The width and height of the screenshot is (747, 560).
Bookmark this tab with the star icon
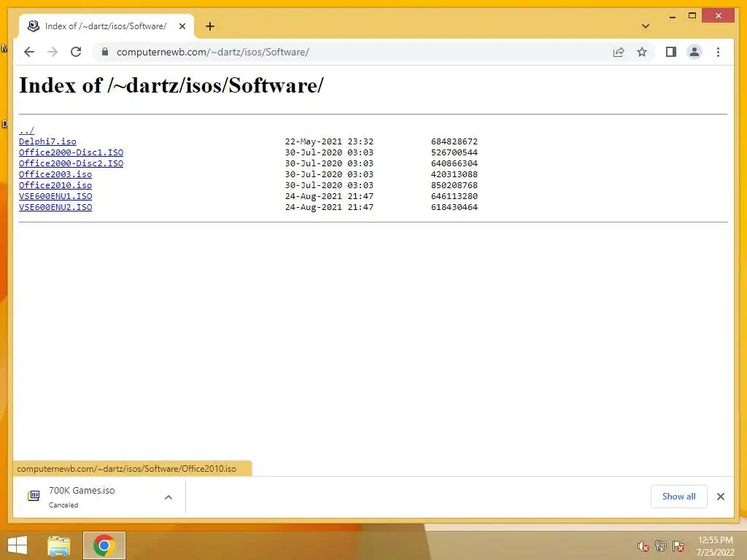click(642, 52)
